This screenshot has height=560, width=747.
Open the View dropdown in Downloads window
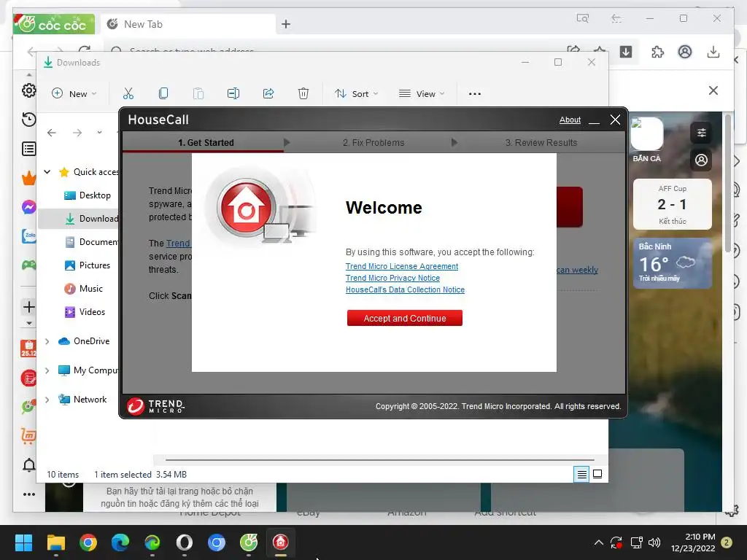click(422, 93)
